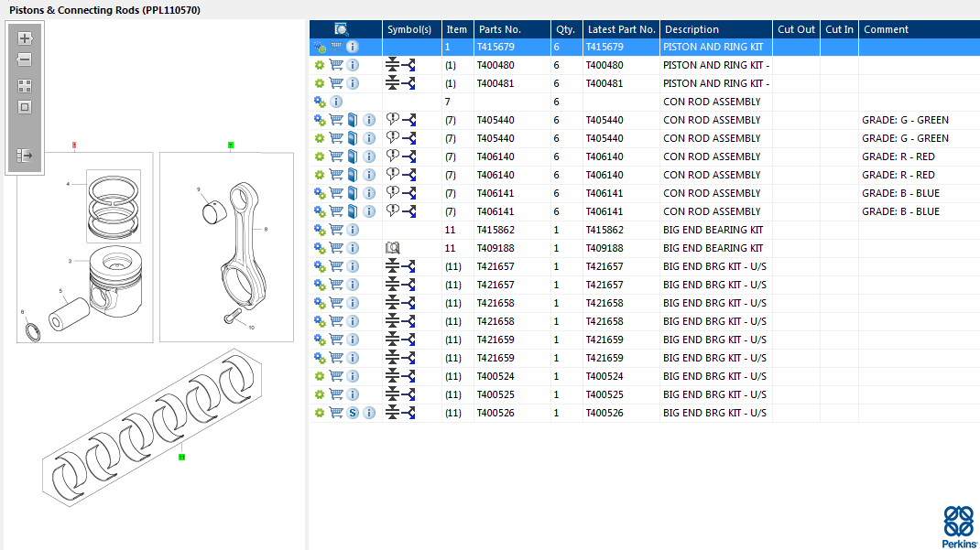Click the magnifier search icon in table header

pos(342,29)
